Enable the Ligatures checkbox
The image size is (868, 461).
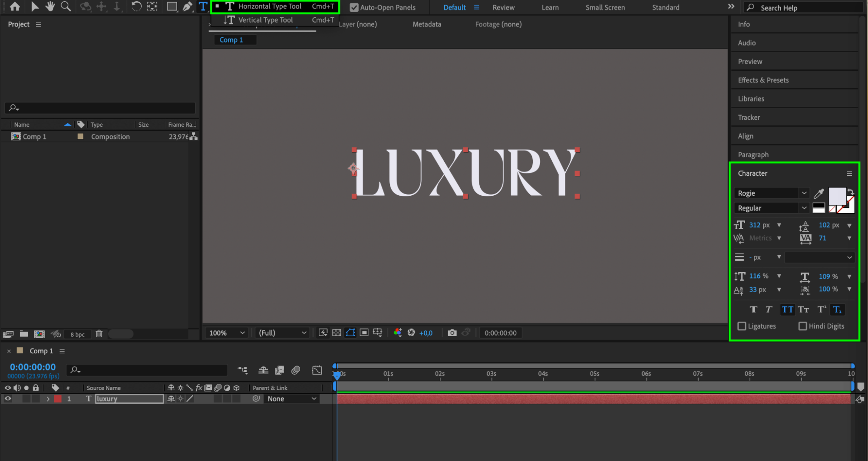(742, 326)
